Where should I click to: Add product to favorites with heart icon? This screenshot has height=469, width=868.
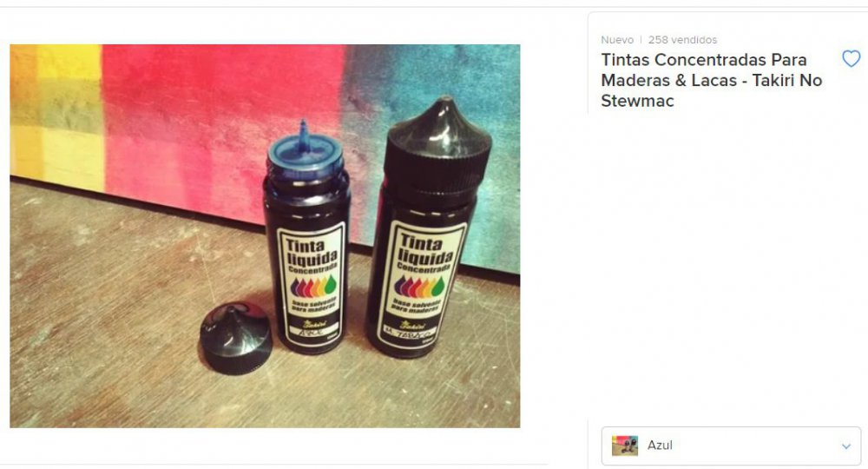[851, 59]
